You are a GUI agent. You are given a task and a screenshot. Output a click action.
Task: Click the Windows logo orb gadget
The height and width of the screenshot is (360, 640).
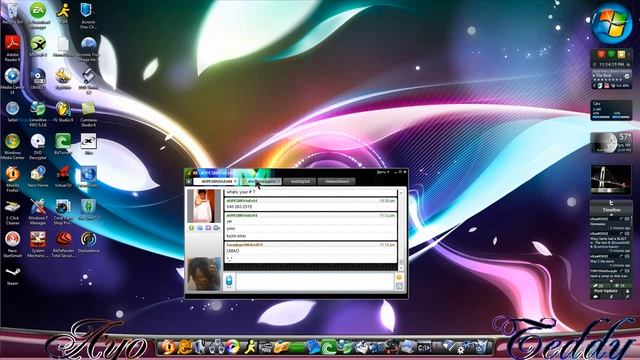point(611,23)
